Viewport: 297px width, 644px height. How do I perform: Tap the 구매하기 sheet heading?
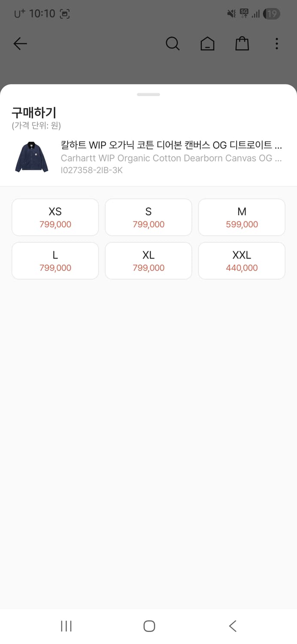pos(34,113)
